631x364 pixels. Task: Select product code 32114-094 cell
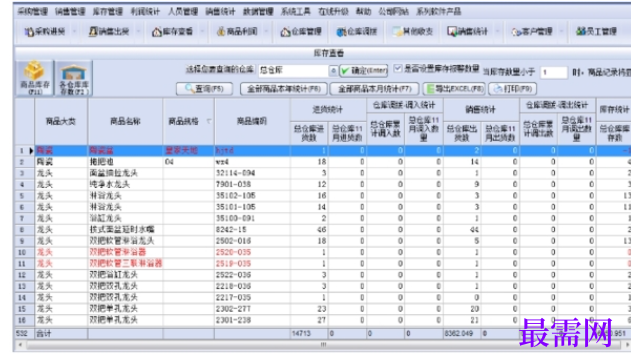click(x=252, y=173)
